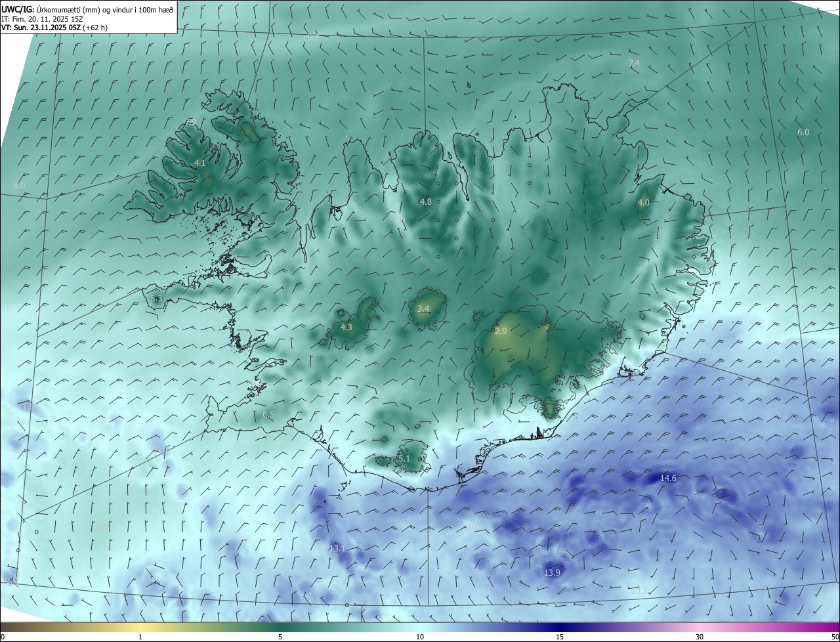This screenshot has width=840, height=642.
Task: Click the 6.5 value label in southwest Iceland
Action: pos(268,414)
